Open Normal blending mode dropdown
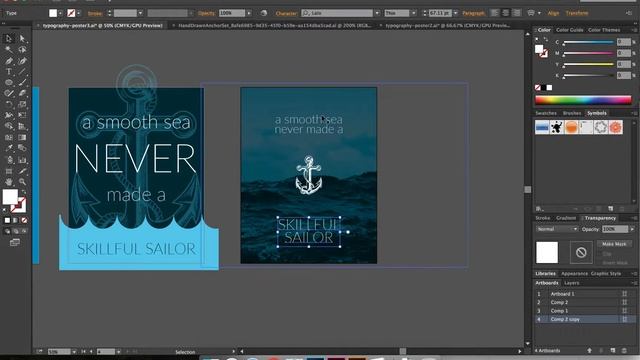The width and height of the screenshot is (640, 360). click(557, 229)
